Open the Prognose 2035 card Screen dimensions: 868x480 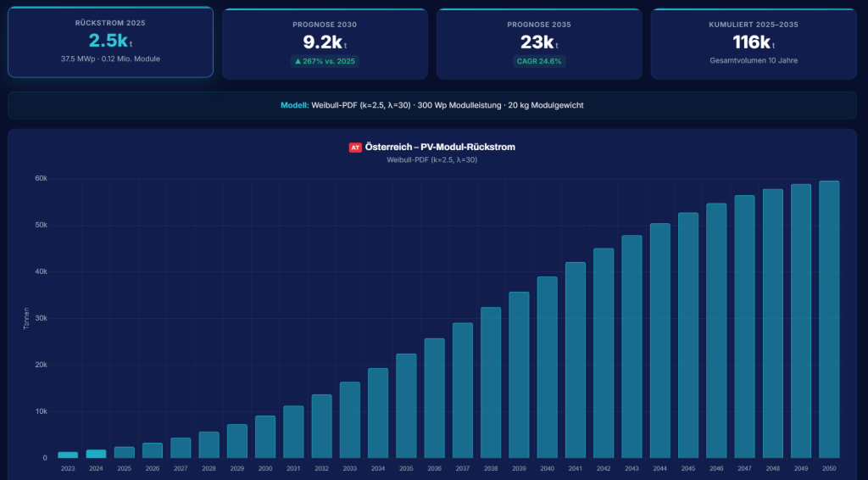[x=539, y=44]
